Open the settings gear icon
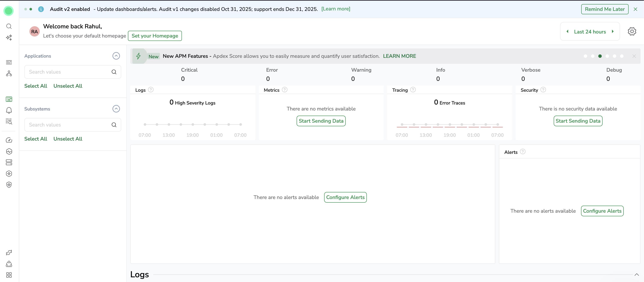The image size is (644, 282). 632,32
